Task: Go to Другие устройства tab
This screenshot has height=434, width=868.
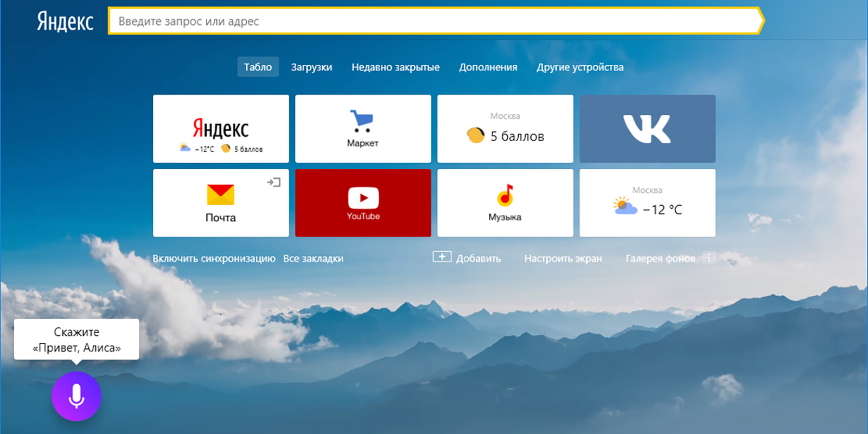Action: [580, 67]
